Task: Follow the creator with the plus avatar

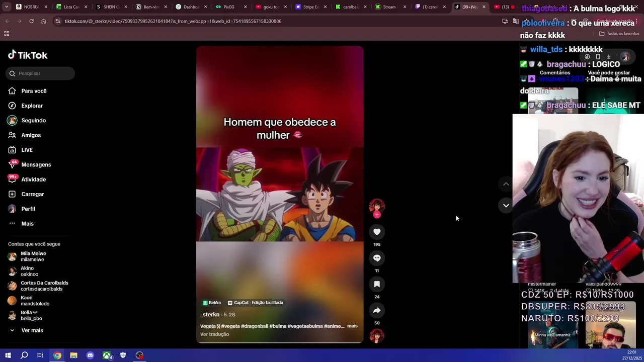Action: (377, 215)
